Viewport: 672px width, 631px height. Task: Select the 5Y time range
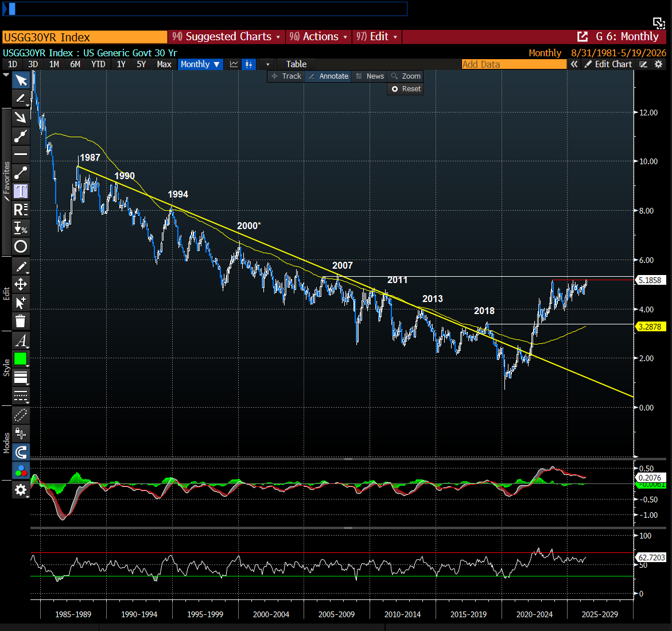tap(141, 64)
